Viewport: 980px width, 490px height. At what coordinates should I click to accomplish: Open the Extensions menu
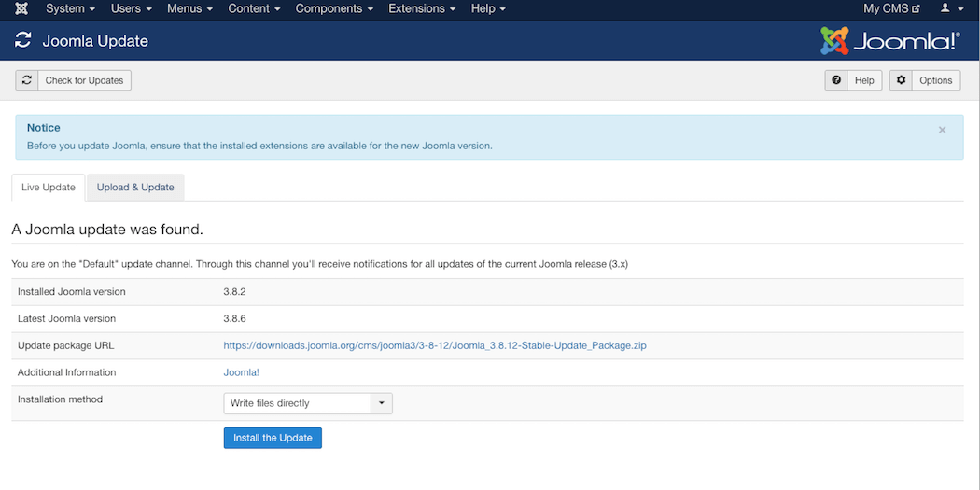click(x=422, y=8)
